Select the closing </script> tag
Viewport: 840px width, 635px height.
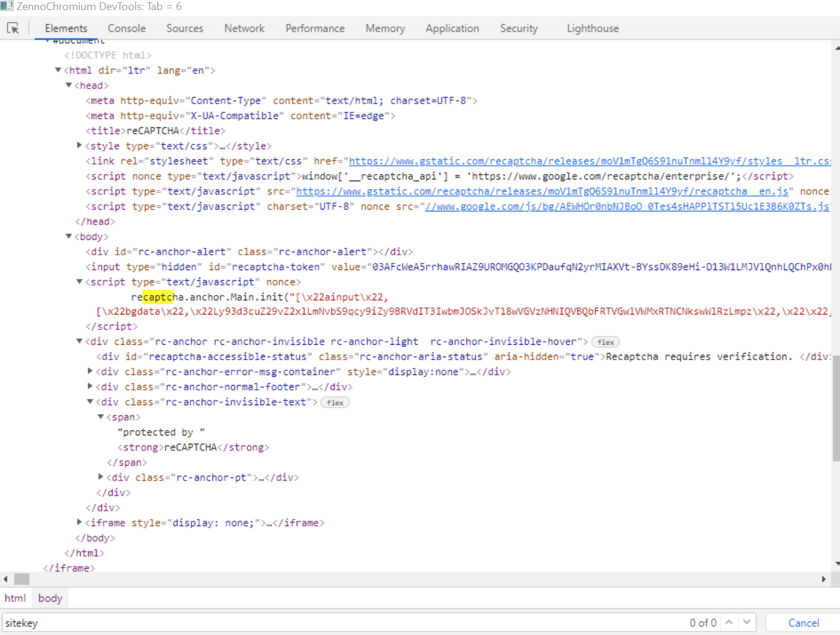(x=111, y=326)
